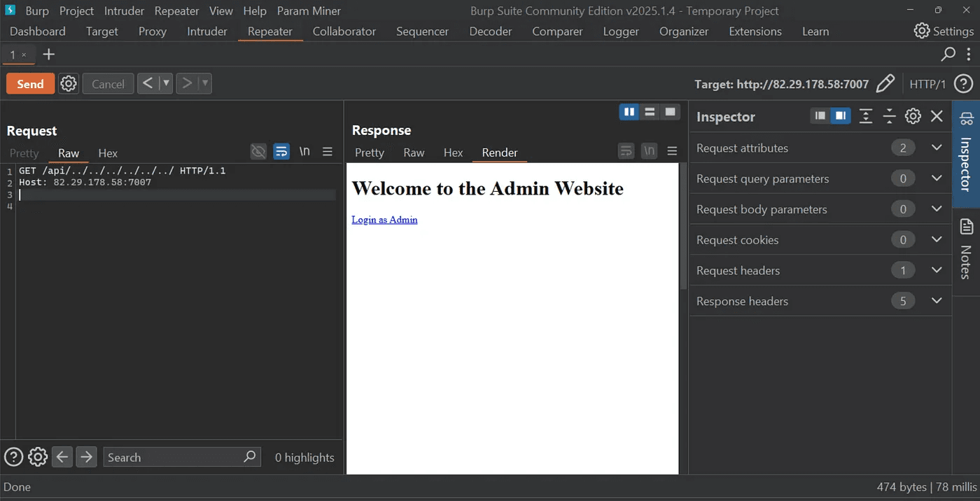The width and height of the screenshot is (980, 501).
Task: Close the Inspector panel with X
Action: (937, 116)
